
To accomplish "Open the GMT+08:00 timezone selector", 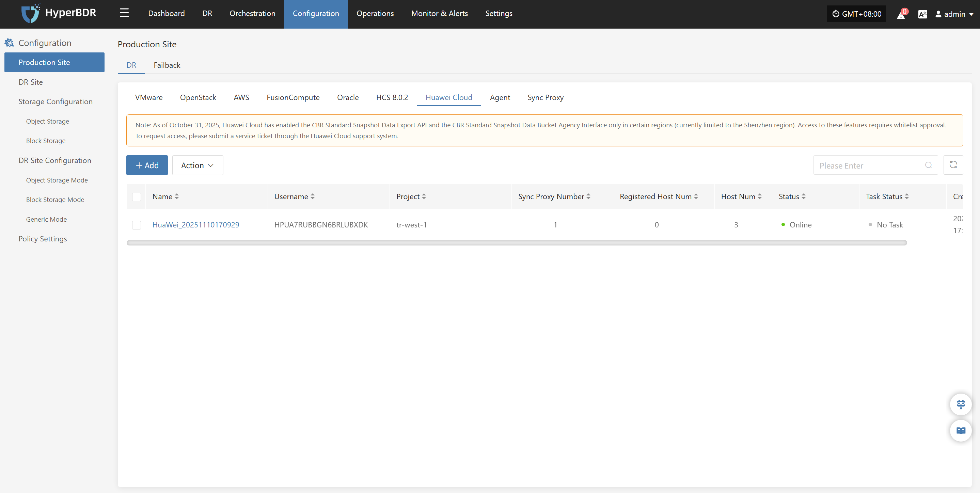I will [856, 14].
